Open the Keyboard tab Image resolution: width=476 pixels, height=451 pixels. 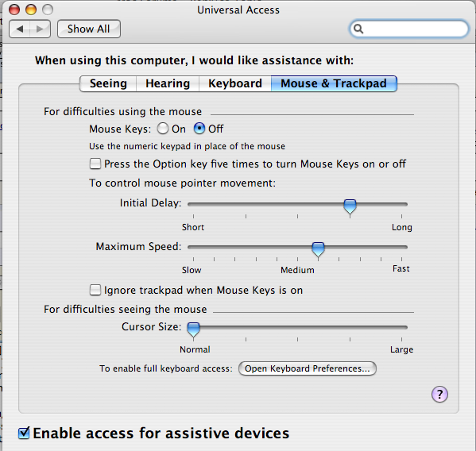[x=235, y=83]
